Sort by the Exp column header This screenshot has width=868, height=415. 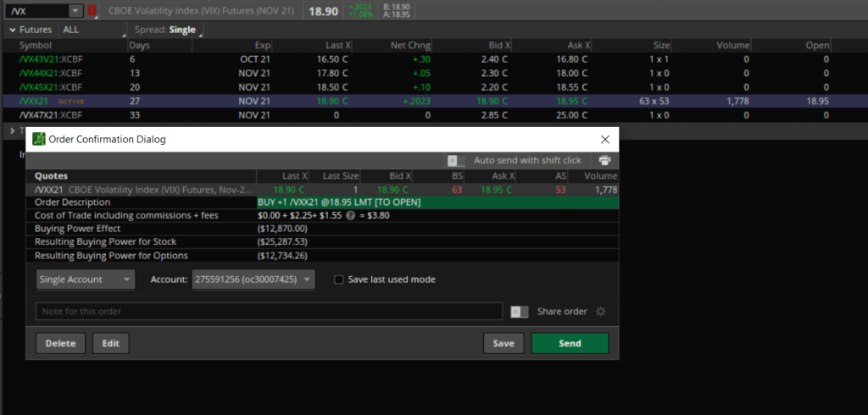coord(263,46)
